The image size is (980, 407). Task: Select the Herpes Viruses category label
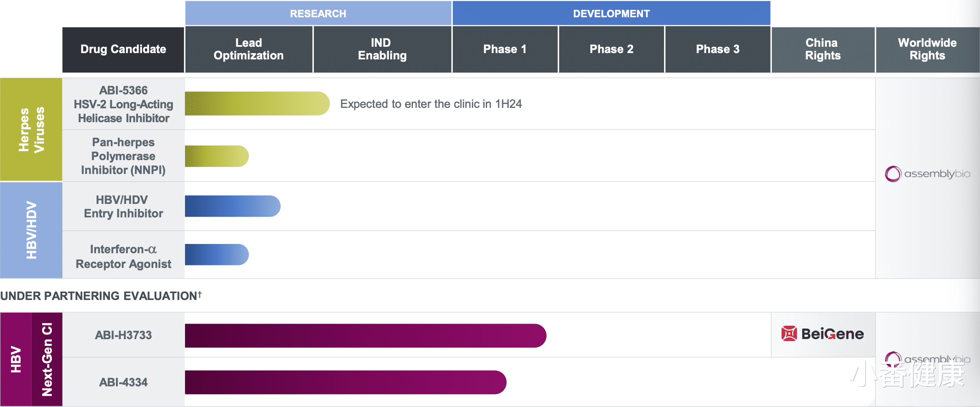pos(31,129)
